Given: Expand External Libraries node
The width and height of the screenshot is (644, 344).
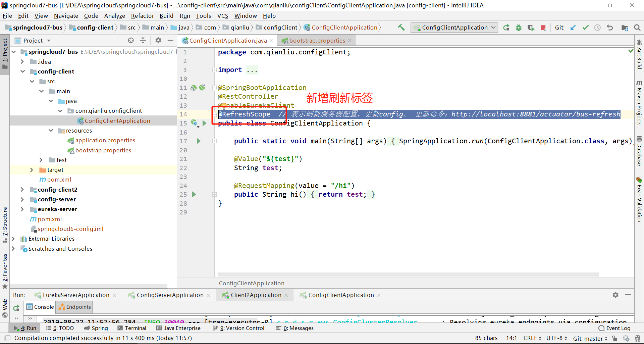Looking at the screenshot, I should pyautogui.click(x=13, y=239).
